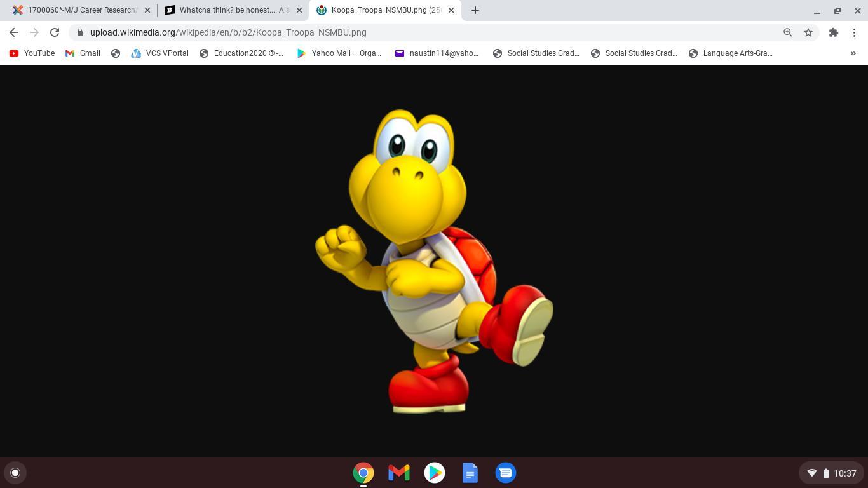Open the Language Arts-Gra bookmark
Screen dimensions: 868x488
tap(731, 53)
